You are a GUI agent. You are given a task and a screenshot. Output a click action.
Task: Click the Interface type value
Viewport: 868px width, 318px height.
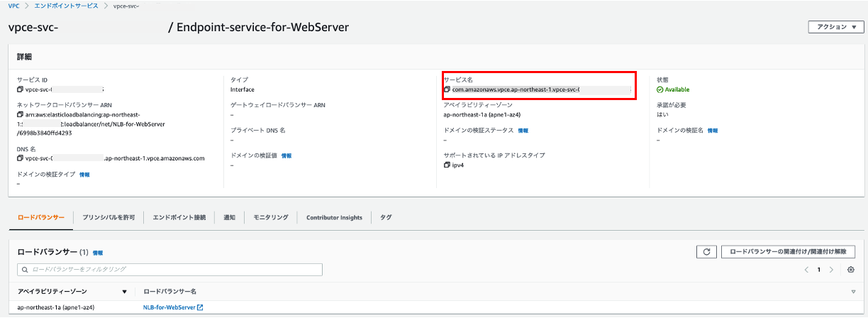(242, 89)
